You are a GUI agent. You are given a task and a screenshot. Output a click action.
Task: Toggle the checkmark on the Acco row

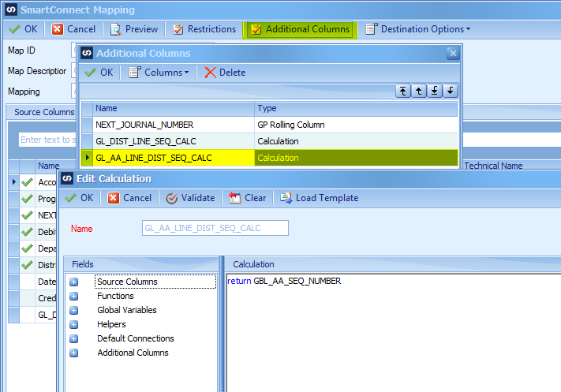pyautogui.click(x=27, y=182)
